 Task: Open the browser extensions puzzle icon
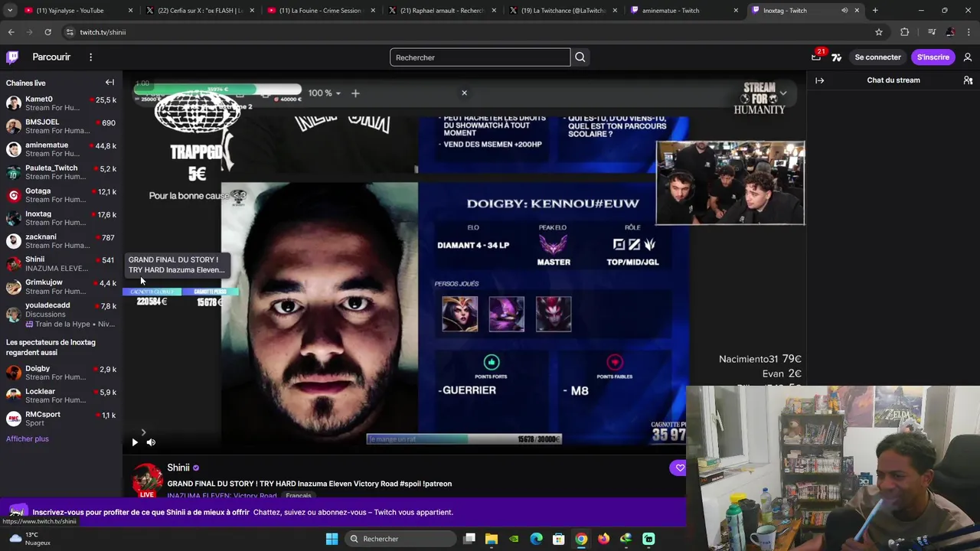pyautogui.click(x=905, y=32)
